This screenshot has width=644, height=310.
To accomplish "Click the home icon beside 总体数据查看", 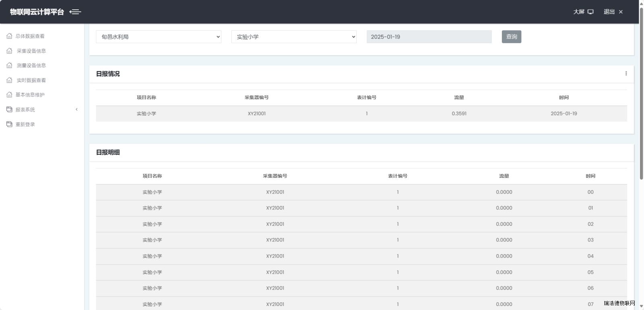I will (x=9, y=36).
